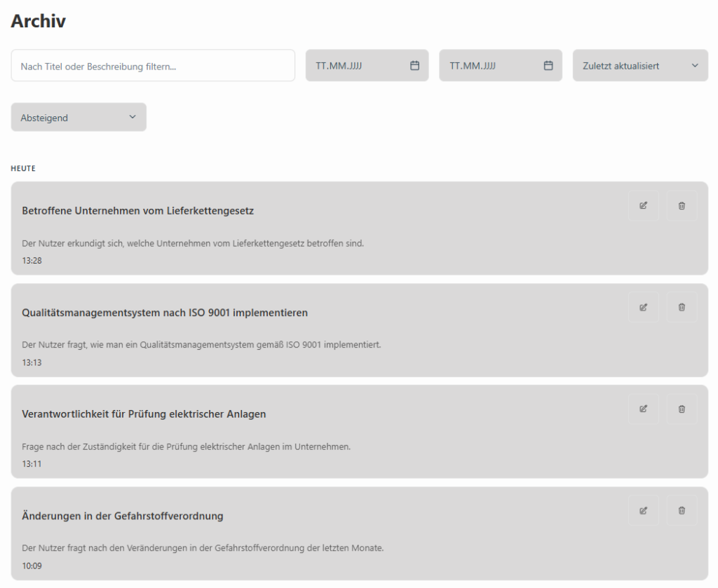Edit the elektrischer Anlagen entry
Image resolution: width=718 pixels, height=588 pixels.
coord(643,409)
